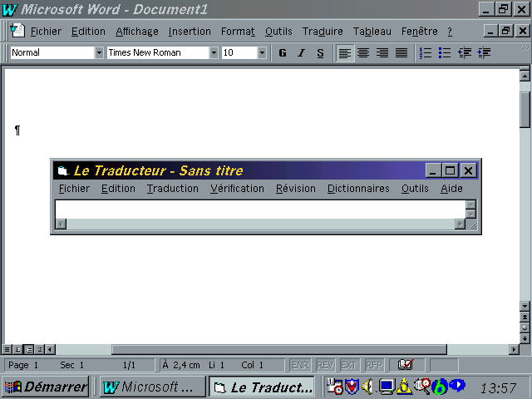532x399 pixels.
Task: Open the Affichage menu
Action: [136, 32]
